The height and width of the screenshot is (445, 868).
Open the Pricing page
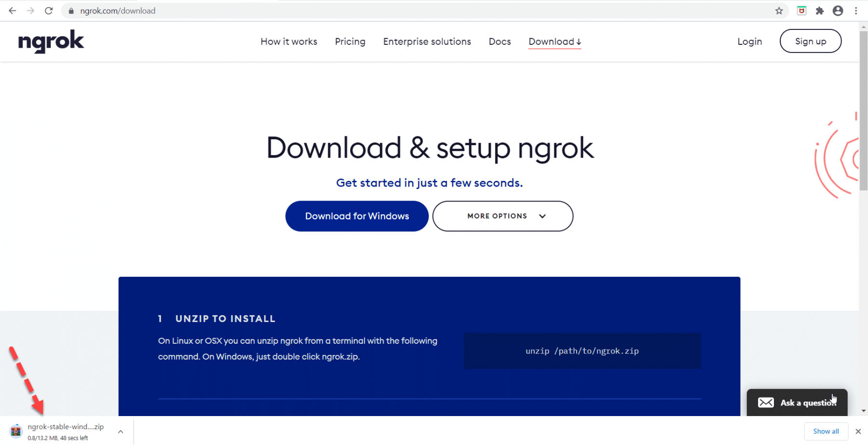click(x=350, y=41)
